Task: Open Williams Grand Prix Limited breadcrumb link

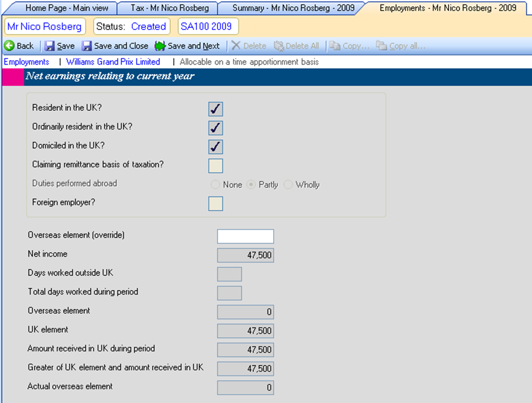Action: click(x=113, y=62)
